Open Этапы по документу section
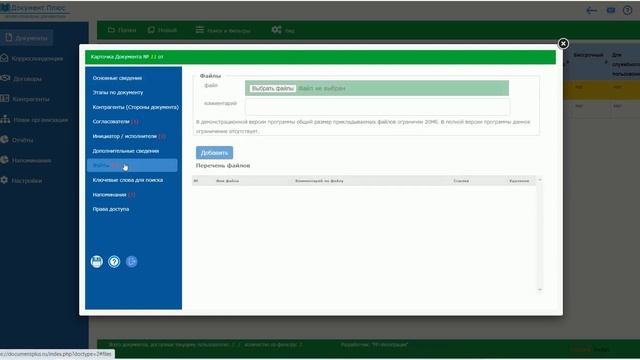The width and height of the screenshot is (640, 360). (x=118, y=93)
